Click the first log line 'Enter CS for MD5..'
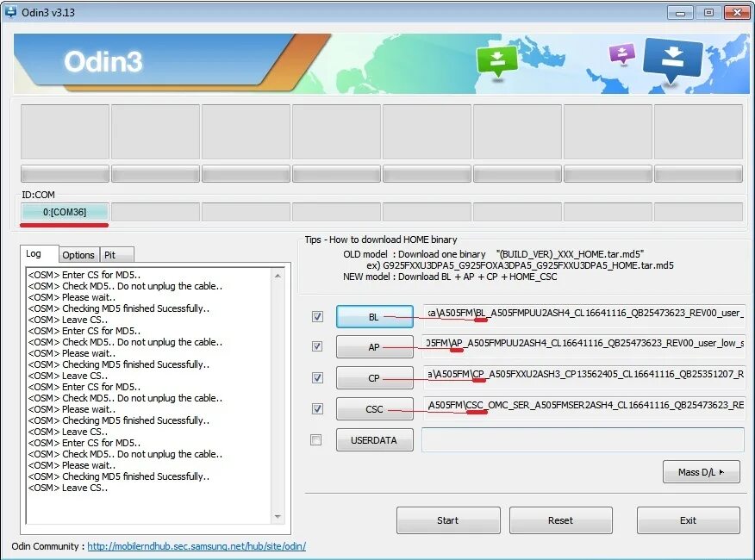Viewport: 755px width, 560px height. [x=84, y=275]
